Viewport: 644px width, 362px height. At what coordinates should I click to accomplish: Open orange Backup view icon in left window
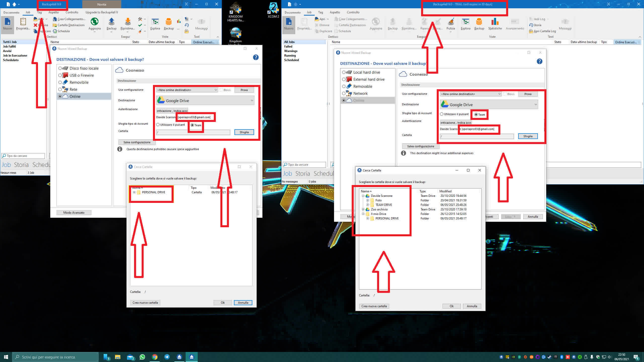pyautogui.click(x=169, y=24)
